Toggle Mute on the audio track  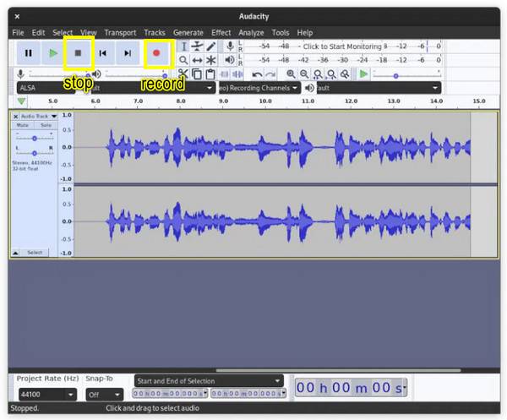click(x=23, y=125)
